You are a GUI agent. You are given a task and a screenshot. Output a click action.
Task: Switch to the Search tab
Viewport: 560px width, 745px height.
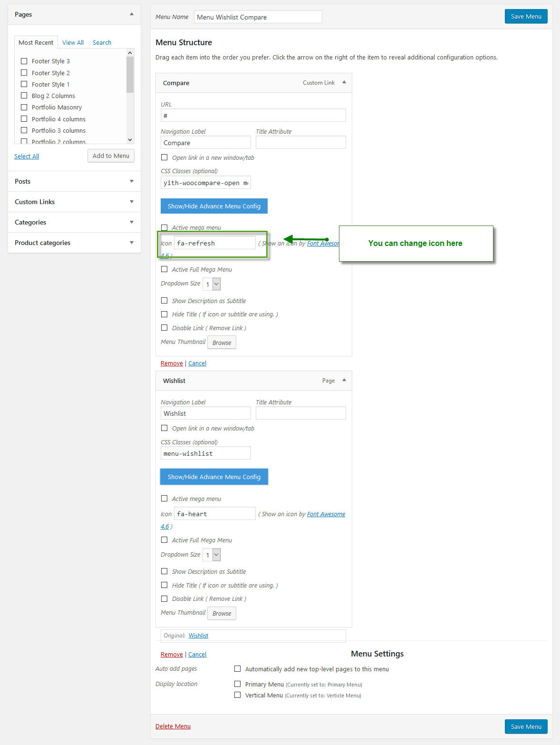click(x=102, y=42)
